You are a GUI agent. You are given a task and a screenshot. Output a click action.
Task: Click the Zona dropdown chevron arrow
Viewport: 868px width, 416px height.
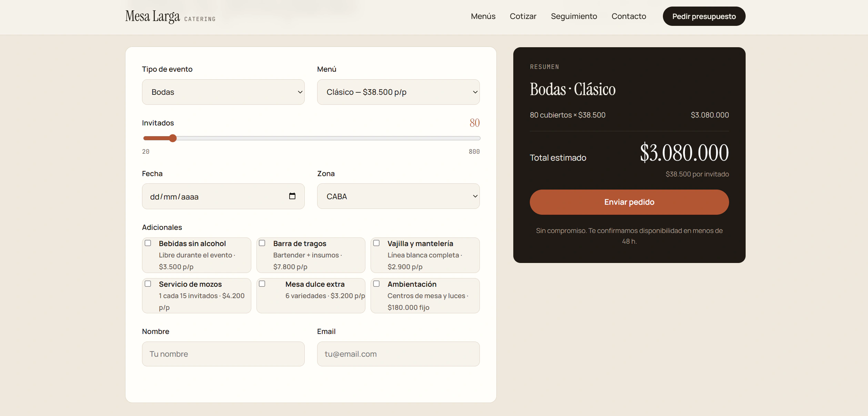coord(475,196)
